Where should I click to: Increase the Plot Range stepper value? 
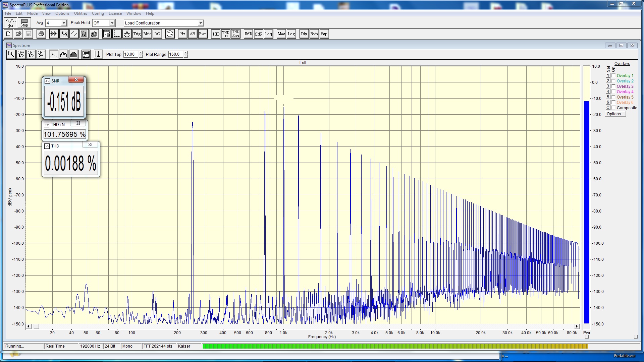186,53
